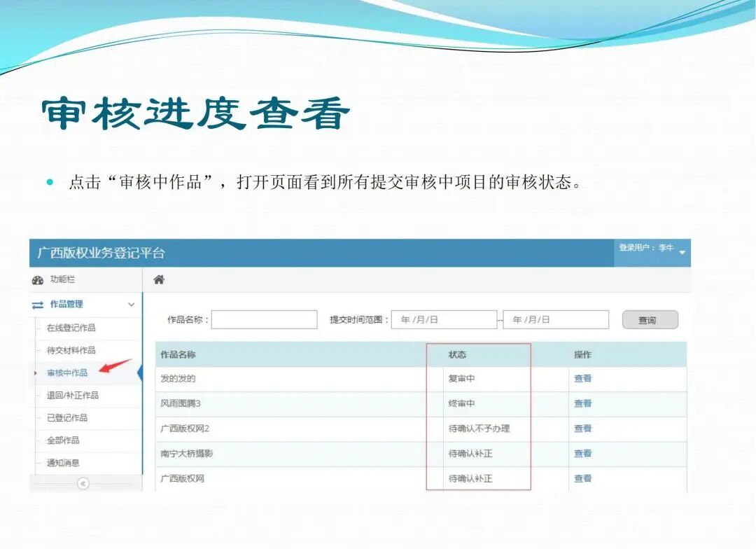Collapse the 作品管理 section chevron

[131, 305]
